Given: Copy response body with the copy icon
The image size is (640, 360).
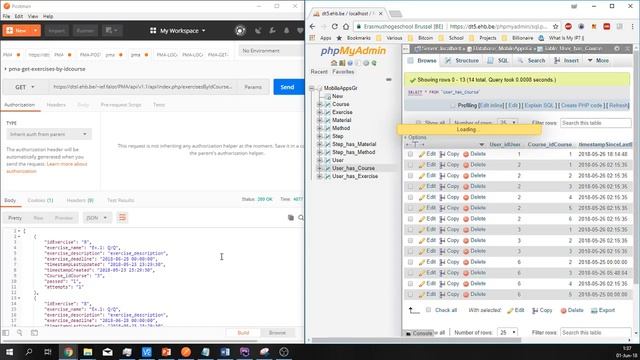Looking at the screenshot, I should 291,218.
